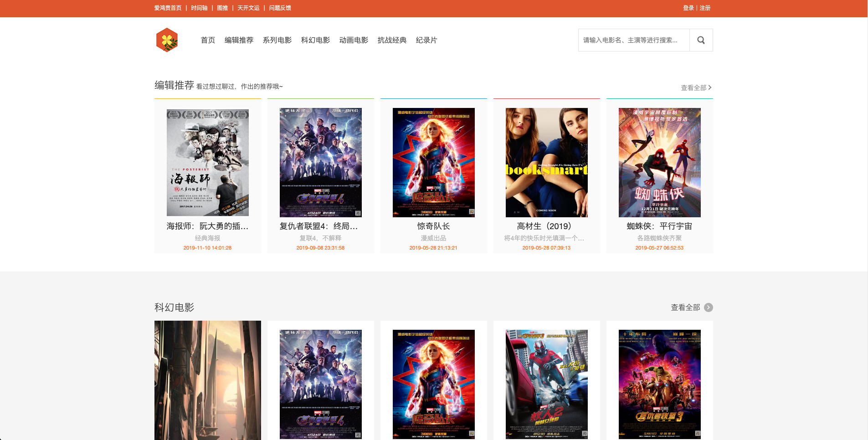868x440 pixels.
Task: Open the 问题反馈 feedback link
Action: 280,8
